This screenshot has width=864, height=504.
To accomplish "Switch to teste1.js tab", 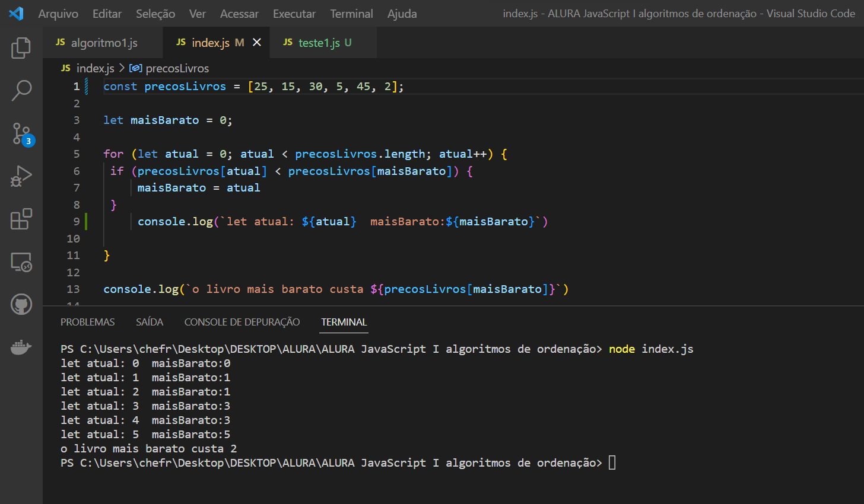I will (x=323, y=43).
